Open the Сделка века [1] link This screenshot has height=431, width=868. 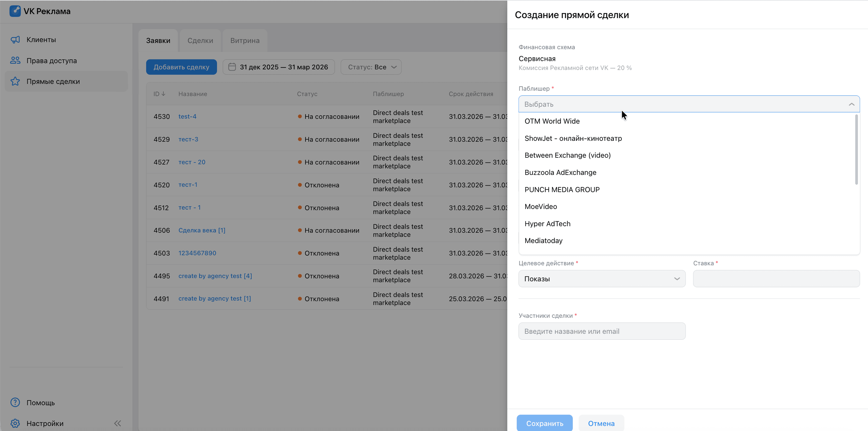pyautogui.click(x=202, y=230)
